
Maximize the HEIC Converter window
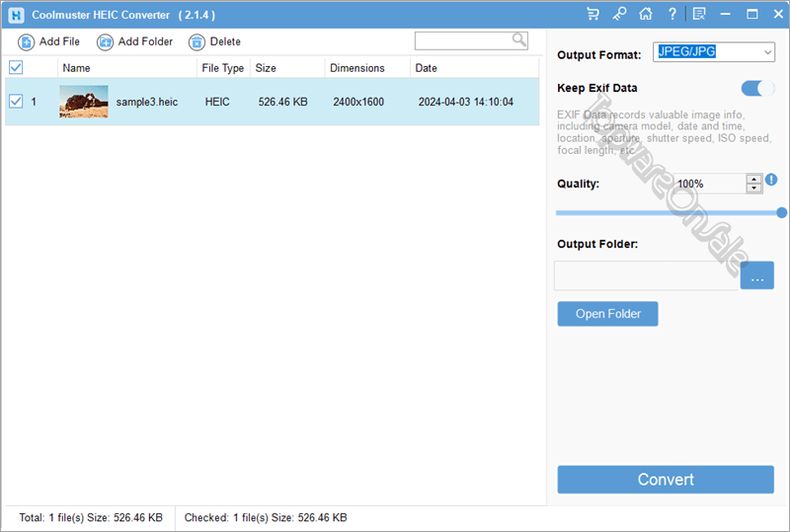coord(752,14)
